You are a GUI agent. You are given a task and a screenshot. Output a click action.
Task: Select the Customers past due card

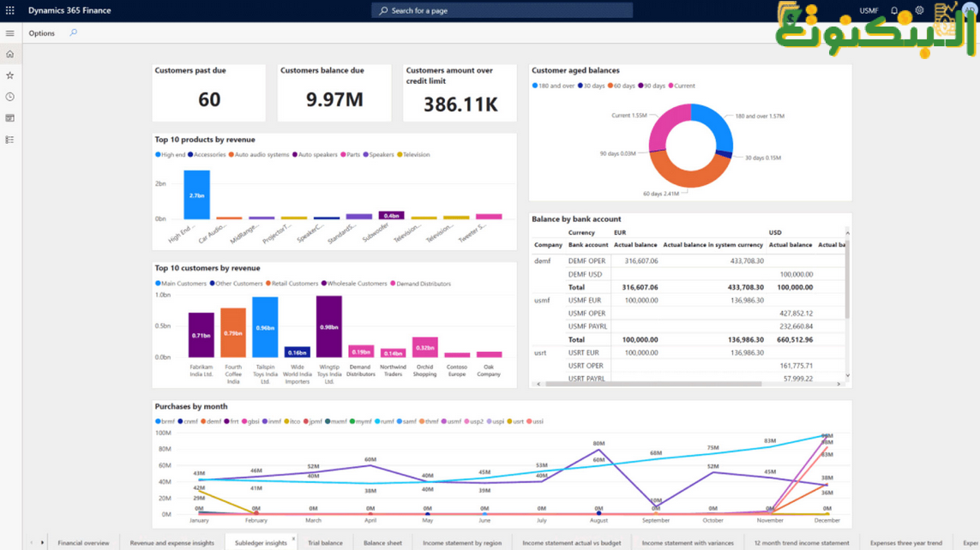point(208,93)
